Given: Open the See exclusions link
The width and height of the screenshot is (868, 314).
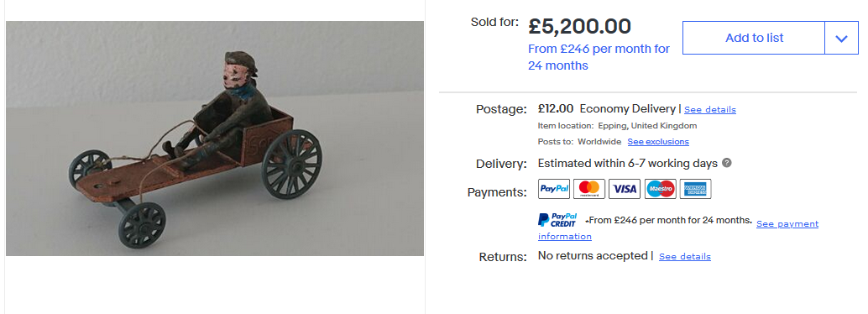Looking at the screenshot, I should point(658,142).
